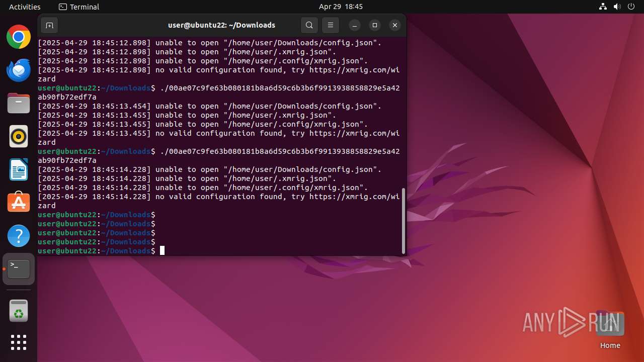This screenshot has height=362, width=644.
Task: Open Ubuntu Software store
Action: point(19,203)
